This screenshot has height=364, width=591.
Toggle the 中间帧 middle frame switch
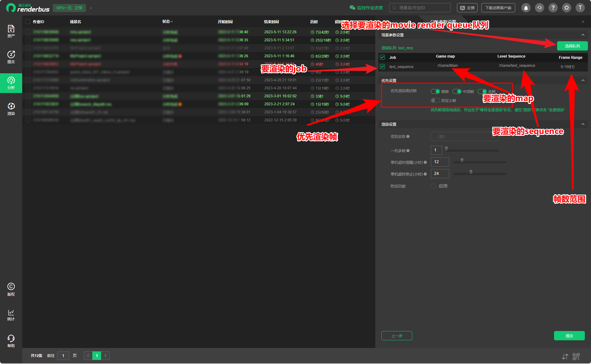point(457,91)
